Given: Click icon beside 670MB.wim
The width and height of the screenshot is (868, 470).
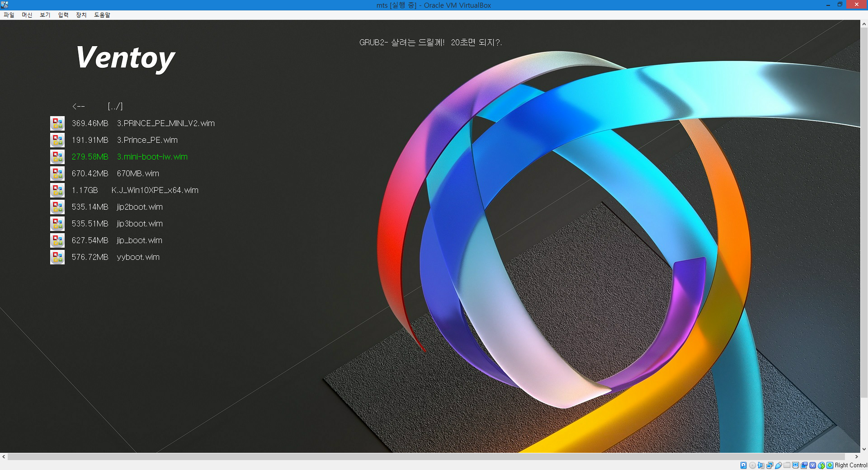Looking at the screenshot, I should point(57,174).
